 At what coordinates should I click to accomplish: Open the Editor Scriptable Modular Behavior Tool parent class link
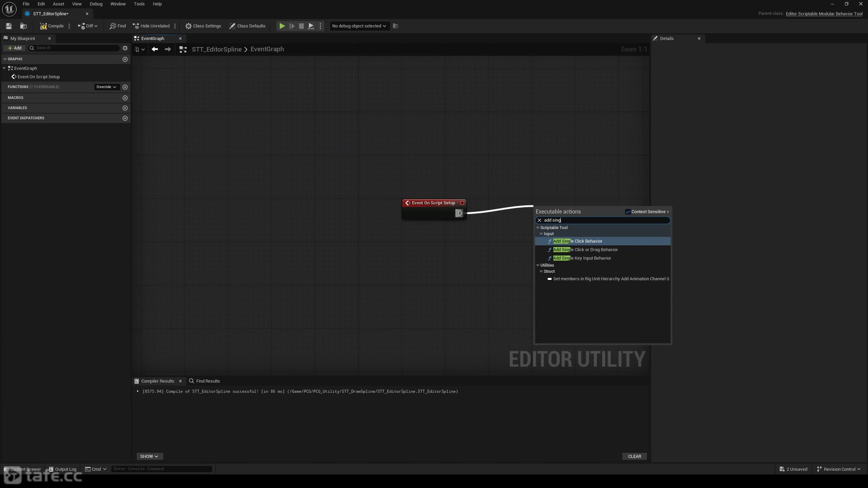[824, 14]
